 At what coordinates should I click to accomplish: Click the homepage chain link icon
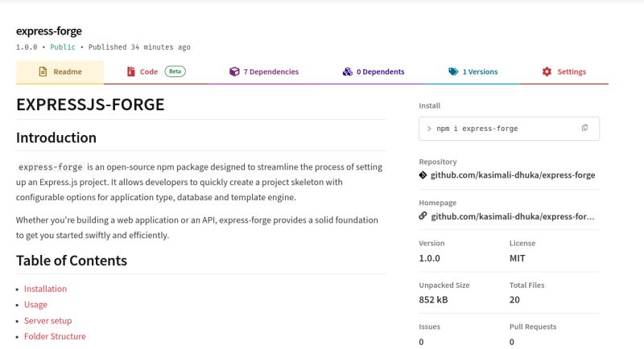pyautogui.click(x=423, y=216)
